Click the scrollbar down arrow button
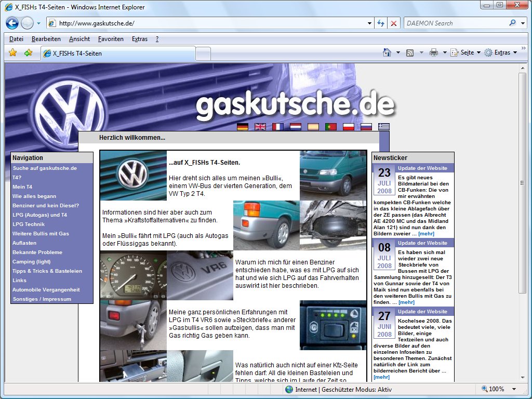The image size is (532, 399). point(522,378)
